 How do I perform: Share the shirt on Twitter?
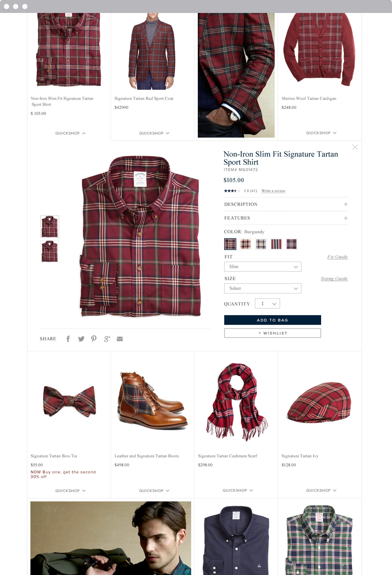(x=81, y=339)
